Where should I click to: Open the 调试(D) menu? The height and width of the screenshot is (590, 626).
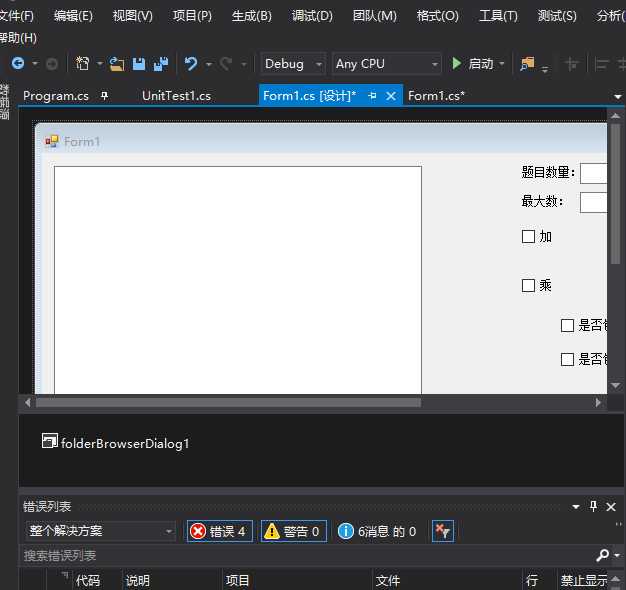tap(312, 16)
